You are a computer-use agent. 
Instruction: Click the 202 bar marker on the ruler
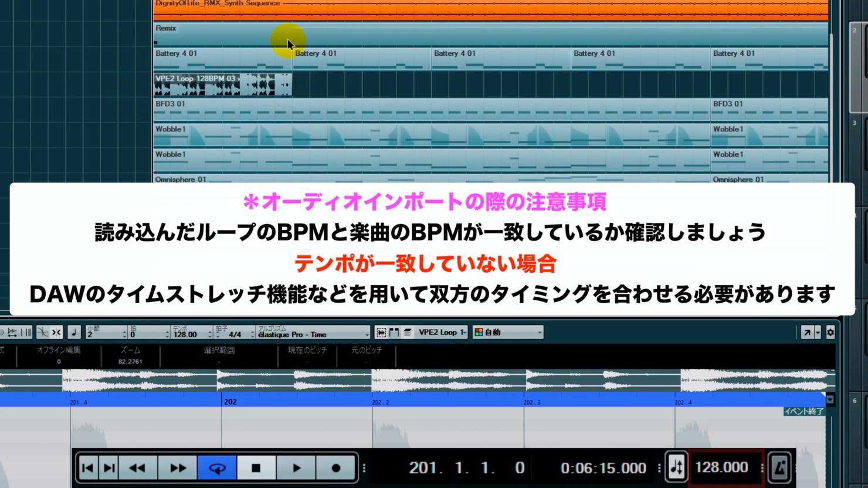tap(230, 402)
